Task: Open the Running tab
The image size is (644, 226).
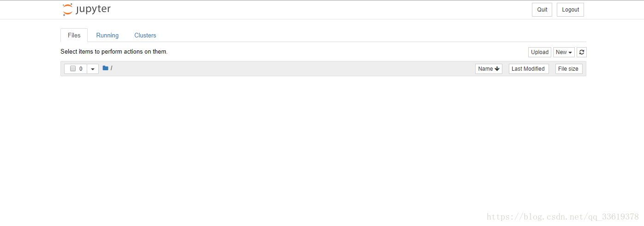Action: 107,35
